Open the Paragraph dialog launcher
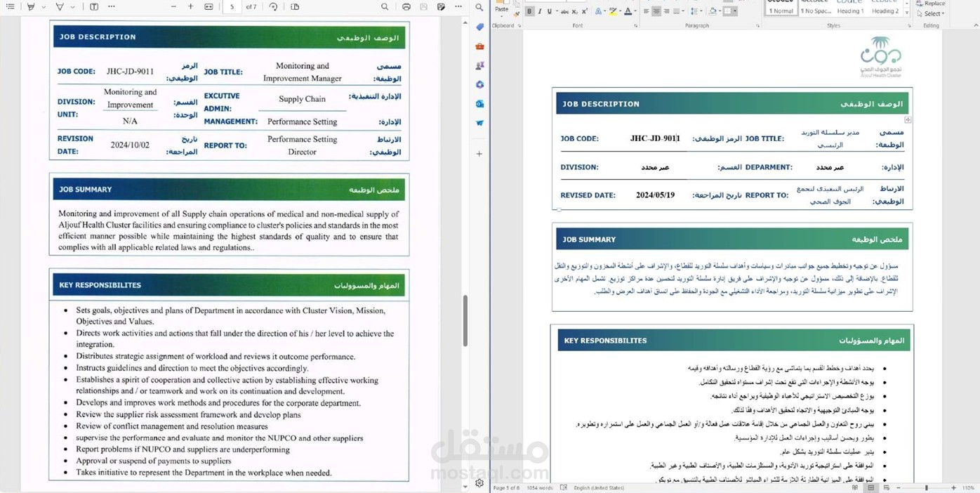This screenshot has height=493, width=980. (757, 26)
